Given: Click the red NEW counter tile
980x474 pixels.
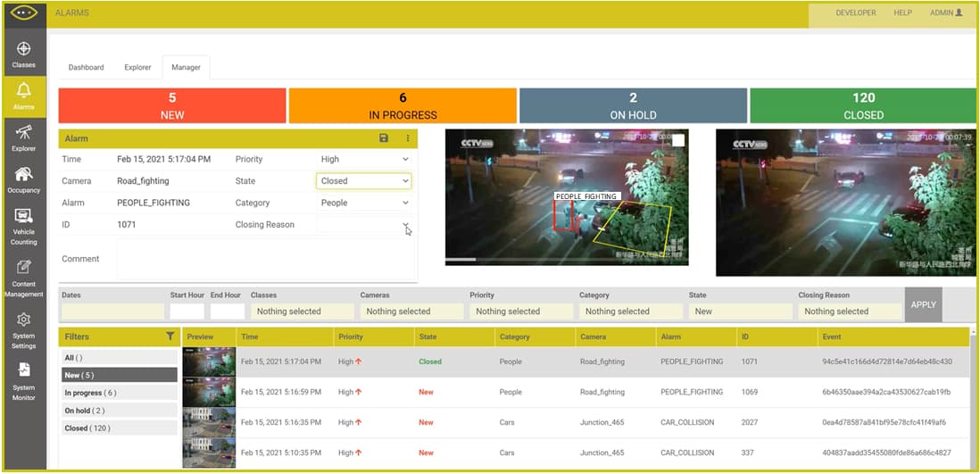Looking at the screenshot, I should [172, 105].
